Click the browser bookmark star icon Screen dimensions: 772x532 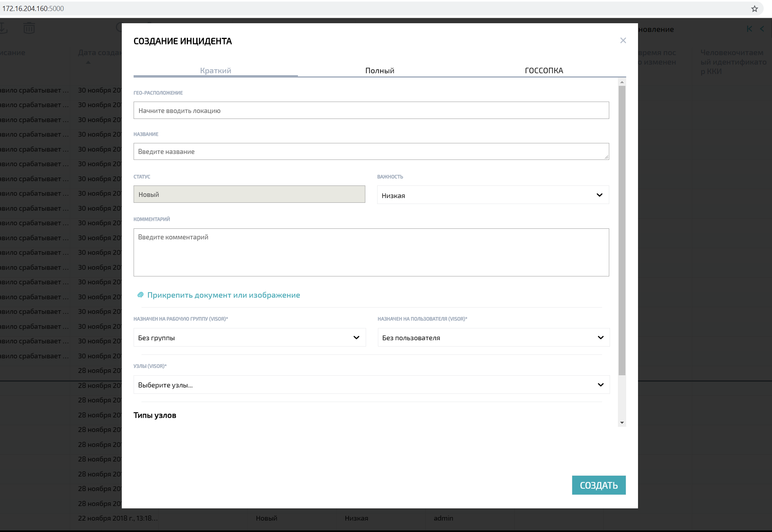coord(754,9)
